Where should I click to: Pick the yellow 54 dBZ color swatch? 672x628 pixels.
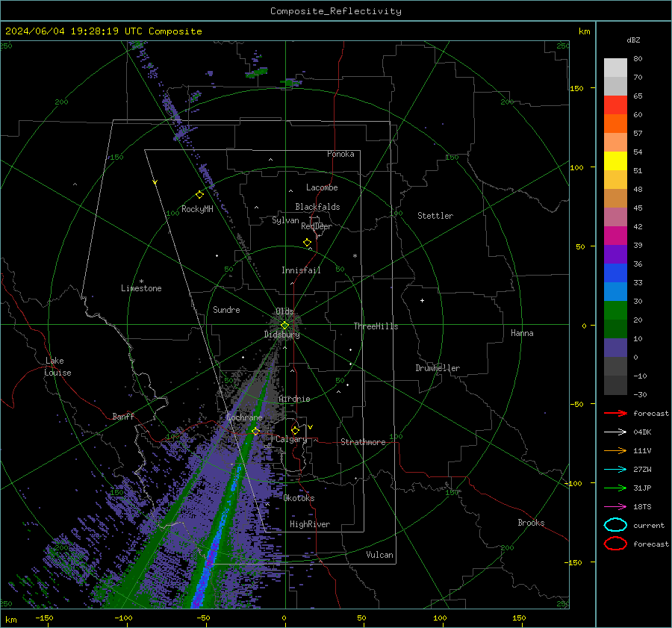pyautogui.click(x=615, y=161)
